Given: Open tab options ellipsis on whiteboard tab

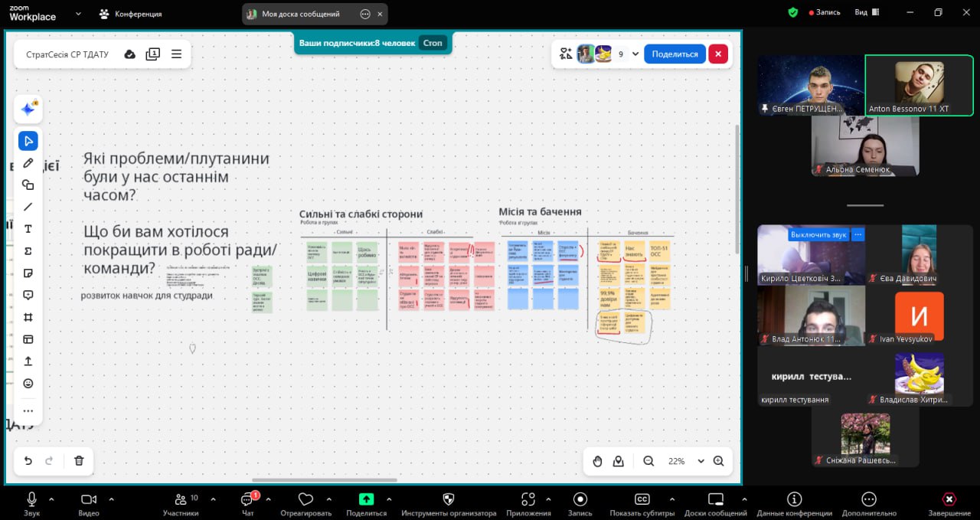Looking at the screenshot, I should point(365,14).
